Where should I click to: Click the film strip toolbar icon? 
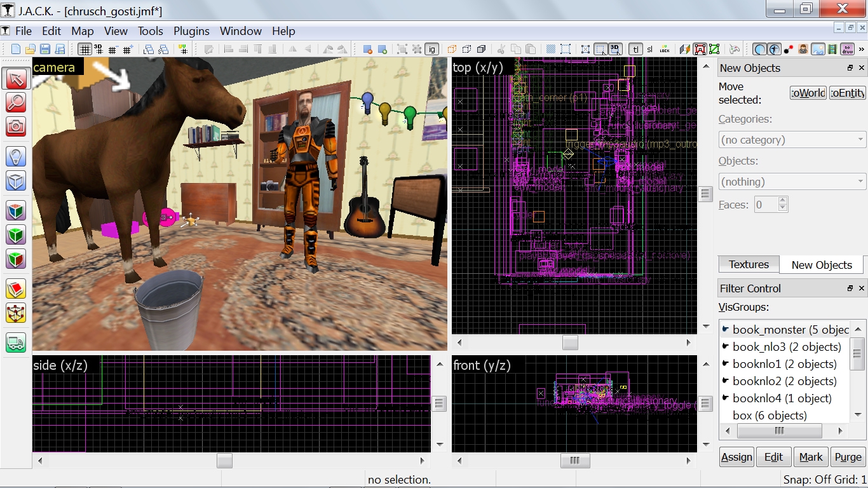click(832, 49)
